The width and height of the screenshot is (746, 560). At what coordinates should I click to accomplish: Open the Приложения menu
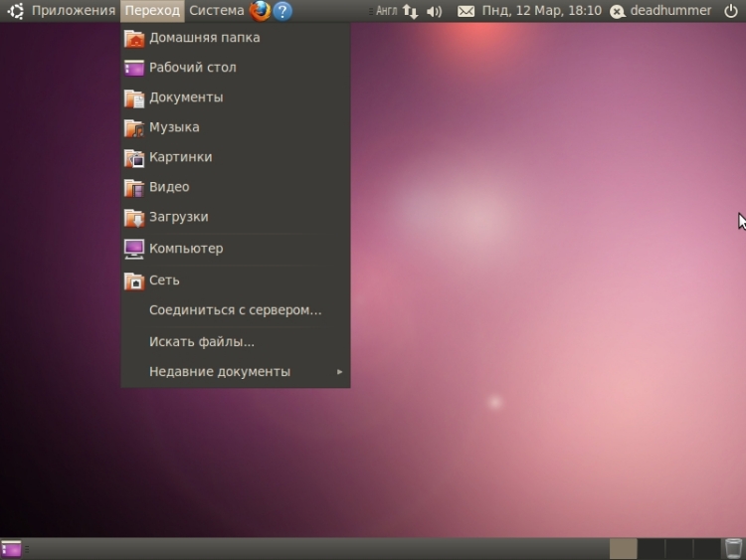coord(73,11)
